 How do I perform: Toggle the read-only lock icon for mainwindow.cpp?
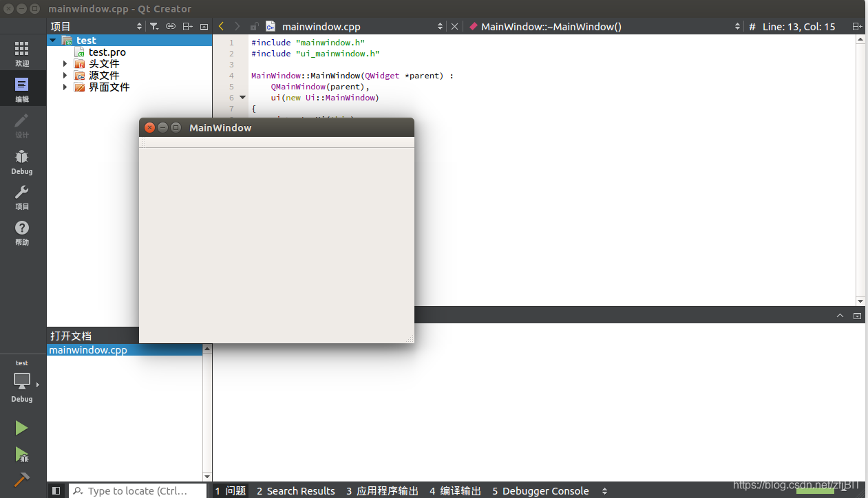(x=254, y=26)
